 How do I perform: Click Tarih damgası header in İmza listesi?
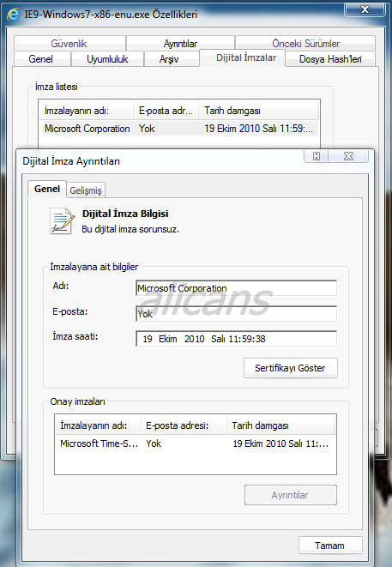tap(258, 111)
